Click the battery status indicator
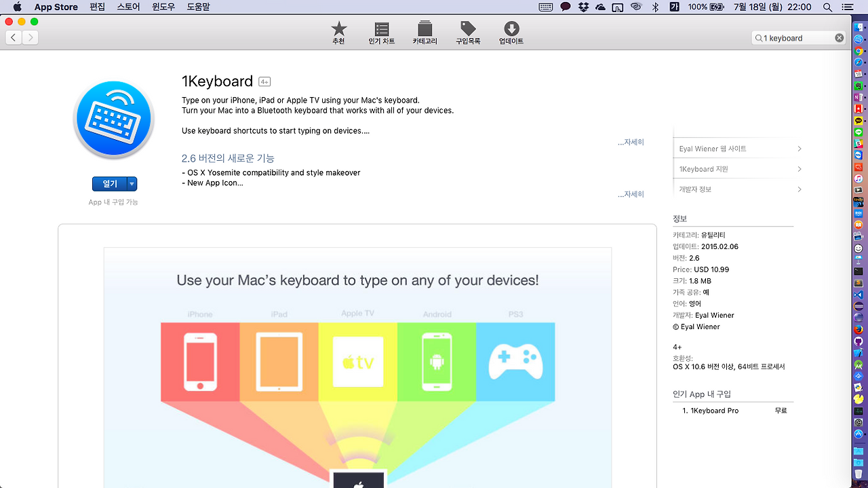The image size is (868, 488). (x=706, y=7)
